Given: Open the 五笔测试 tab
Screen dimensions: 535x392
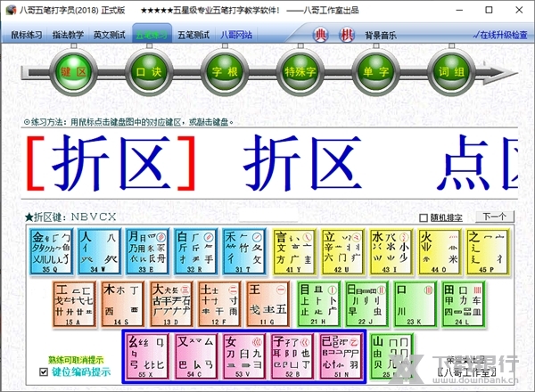Looking at the screenshot, I should [193, 35].
